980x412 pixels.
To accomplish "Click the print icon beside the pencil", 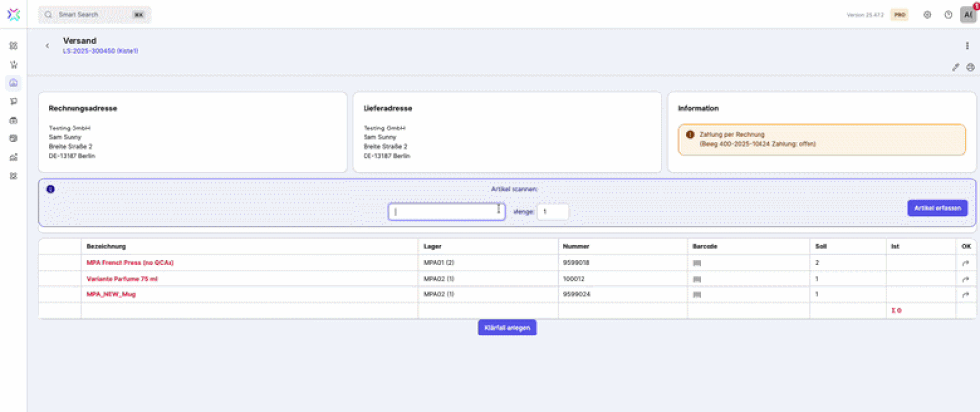I will [969, 67].
